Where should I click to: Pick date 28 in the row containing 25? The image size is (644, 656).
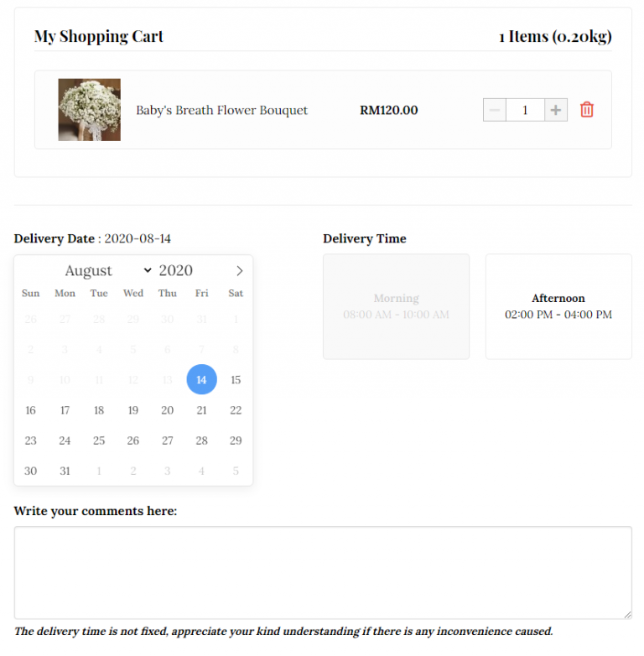(201, 440)
